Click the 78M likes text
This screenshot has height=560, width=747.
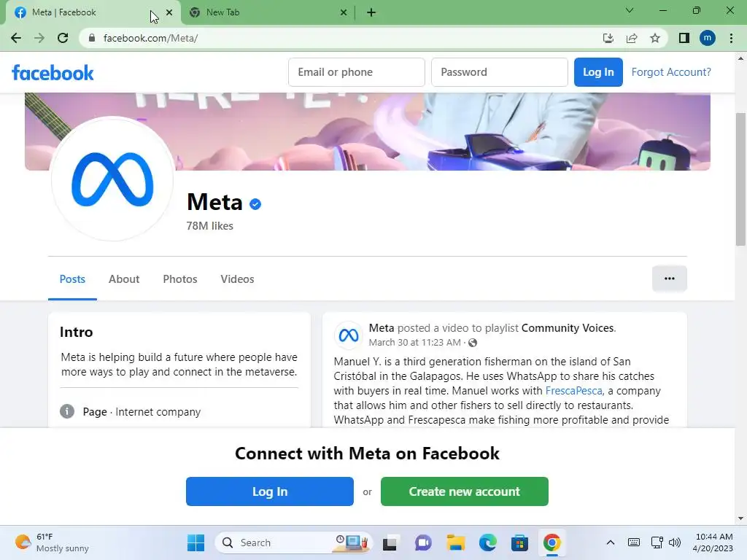(209, 226)
